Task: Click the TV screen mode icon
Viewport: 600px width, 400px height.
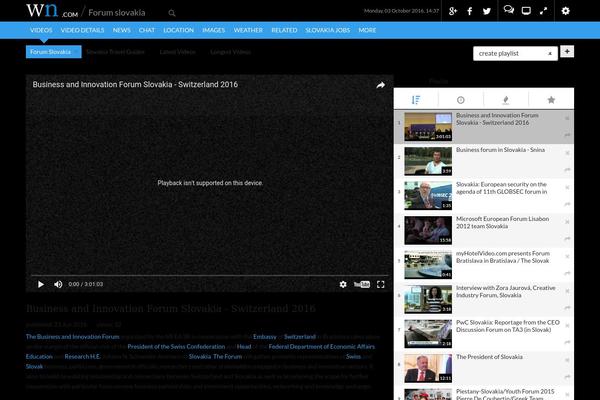Action: 526,11
